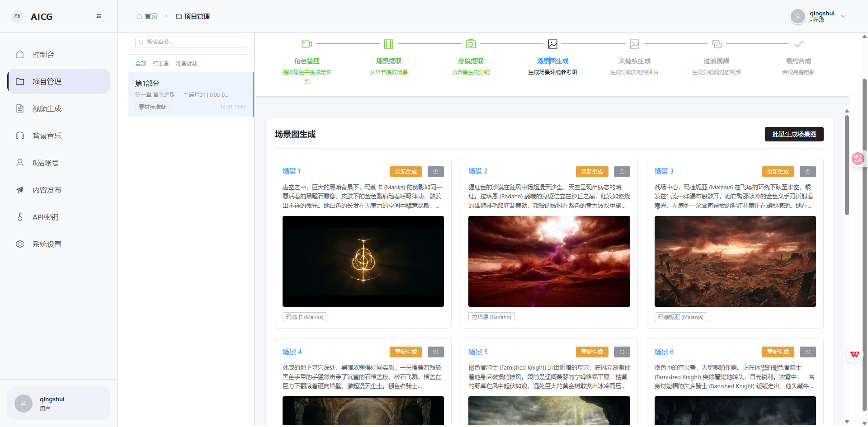Regenerate 场景 4 with 重新生成

click(406, 352)
